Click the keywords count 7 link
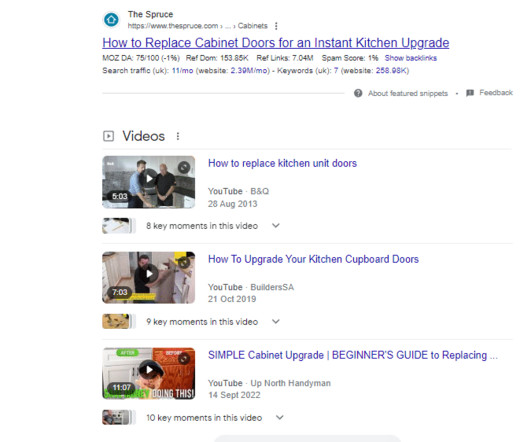The height and width of the screenshot is (442, 531). coord(336,71)
